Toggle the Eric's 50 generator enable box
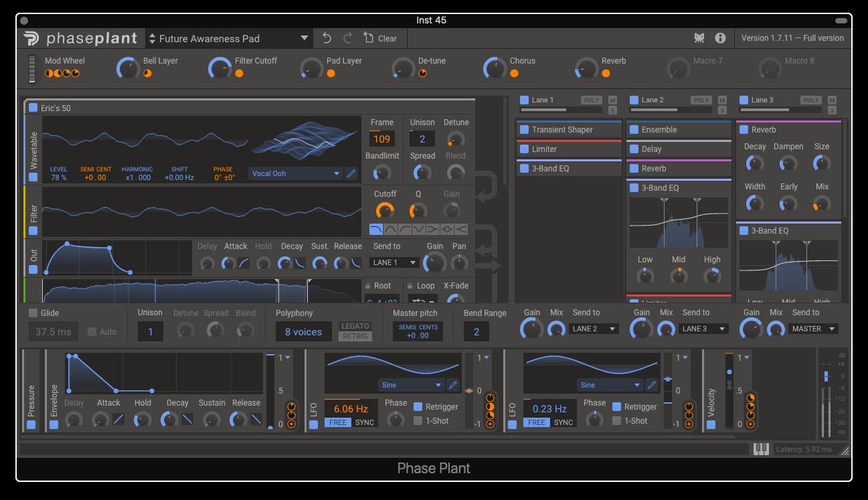Viewport: 868px width, 500px height. (x=33, y=108)
